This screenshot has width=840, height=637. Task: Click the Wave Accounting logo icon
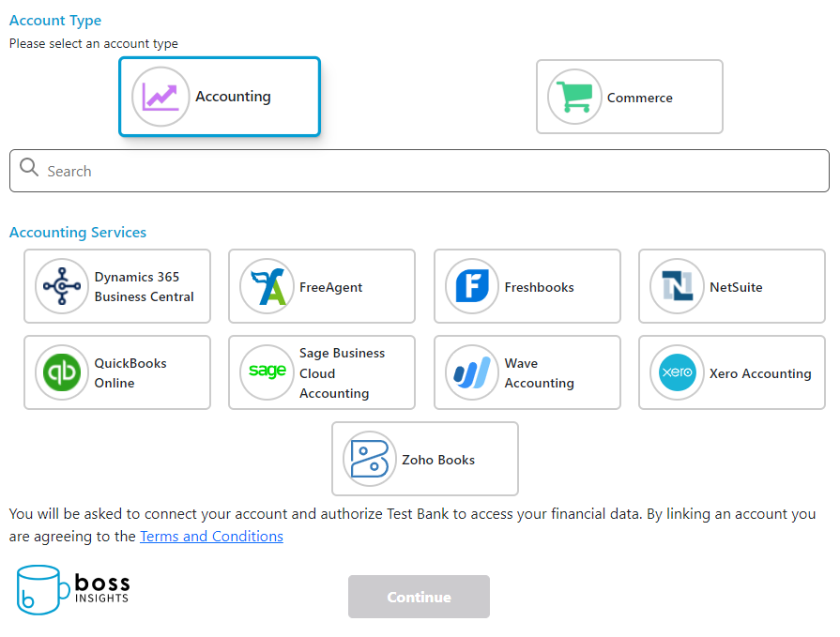coord(472,372)
